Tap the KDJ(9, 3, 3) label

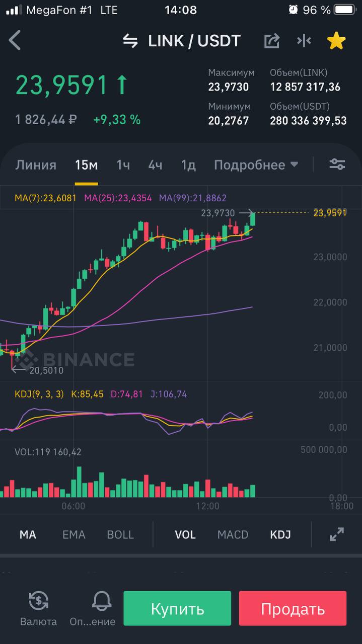click(39, 394)
